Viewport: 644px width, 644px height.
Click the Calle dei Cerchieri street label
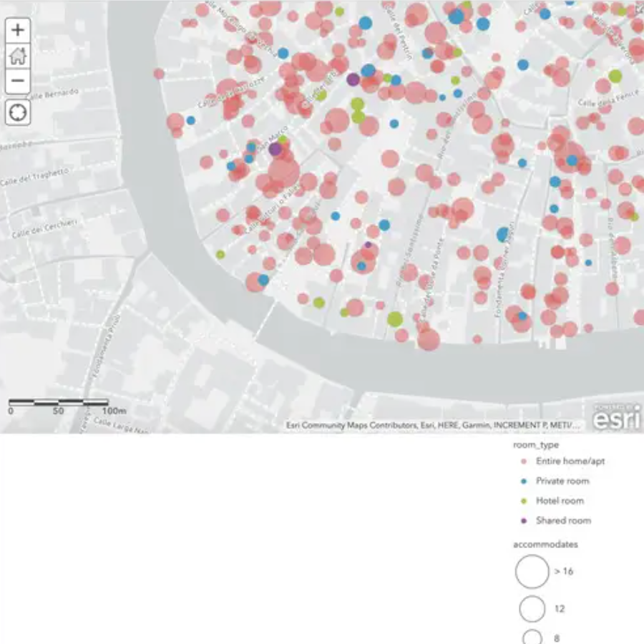pos(43,228)
